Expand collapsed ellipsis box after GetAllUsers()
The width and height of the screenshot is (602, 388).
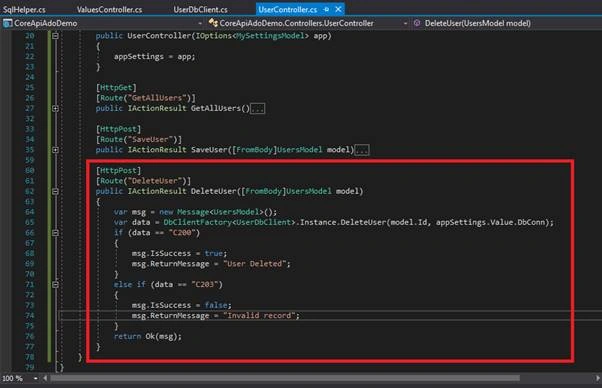(257, 109)
